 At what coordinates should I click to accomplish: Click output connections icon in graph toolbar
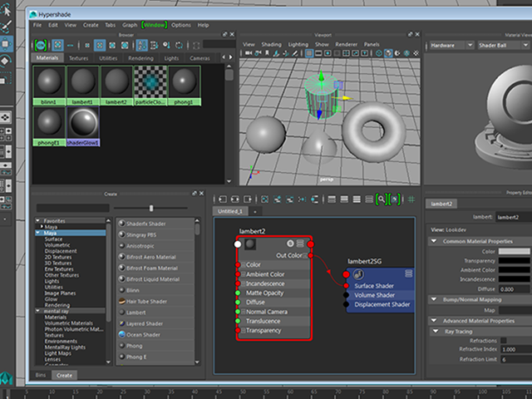pos(248,199)
